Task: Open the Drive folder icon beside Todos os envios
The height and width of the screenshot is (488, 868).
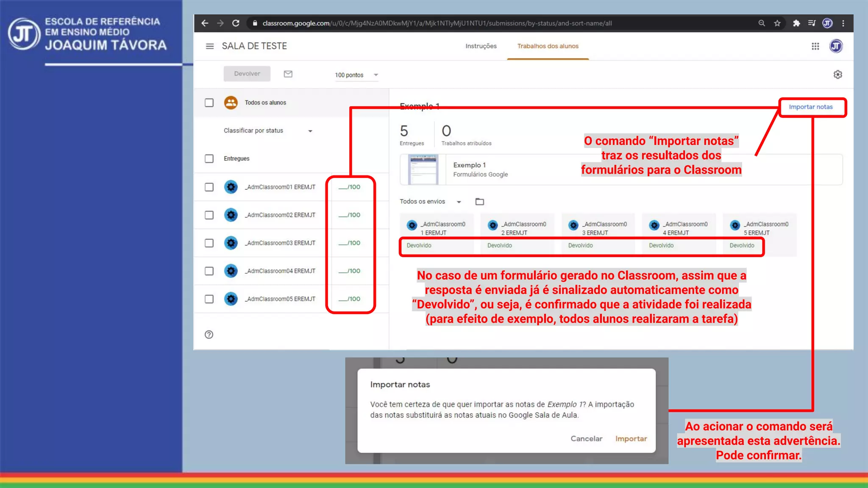Action: 479,202
